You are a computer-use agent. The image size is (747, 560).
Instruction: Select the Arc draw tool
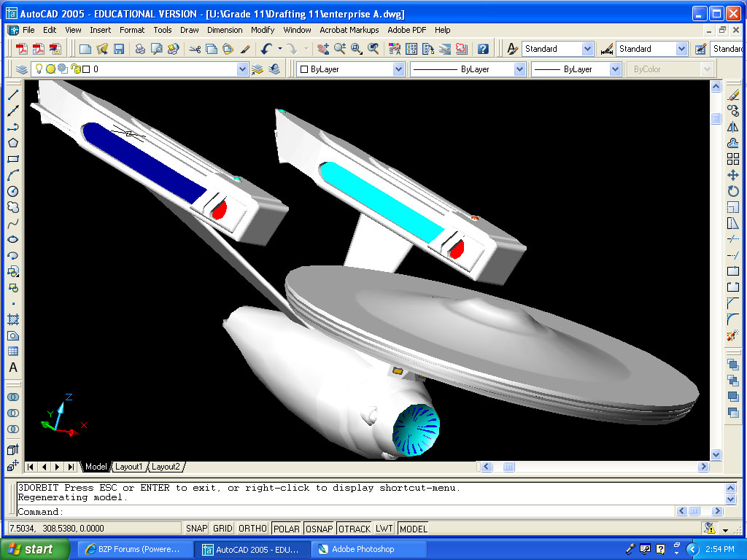point(13,175)
